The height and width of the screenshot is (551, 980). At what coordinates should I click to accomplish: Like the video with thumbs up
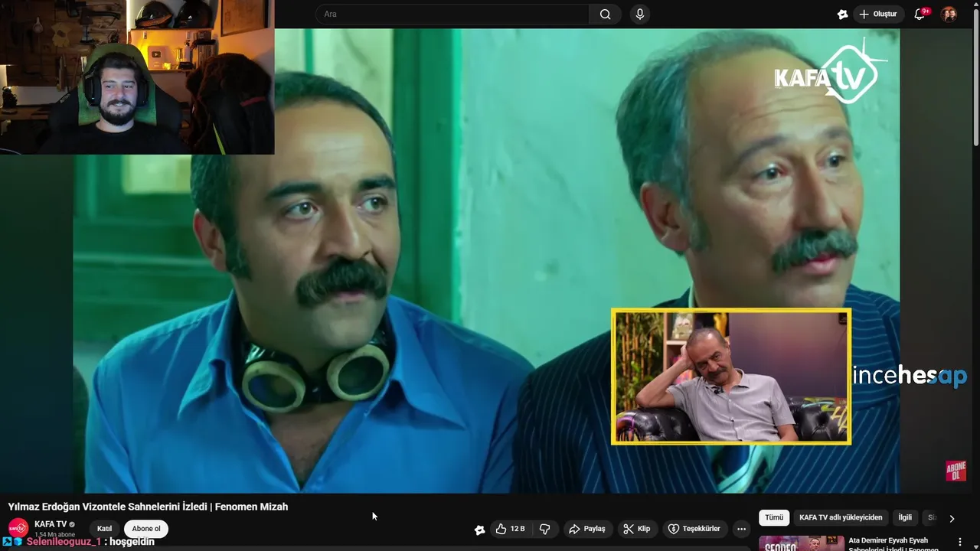(511, 529)
